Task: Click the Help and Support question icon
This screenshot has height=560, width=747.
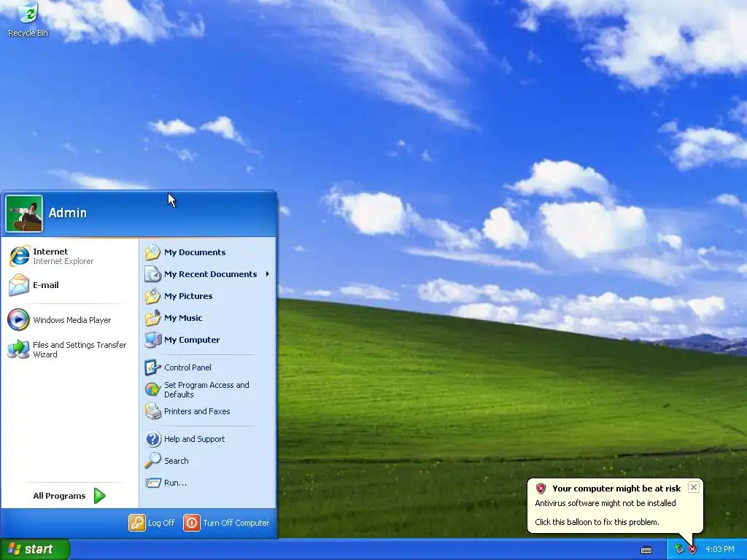Action: point(153,438)
